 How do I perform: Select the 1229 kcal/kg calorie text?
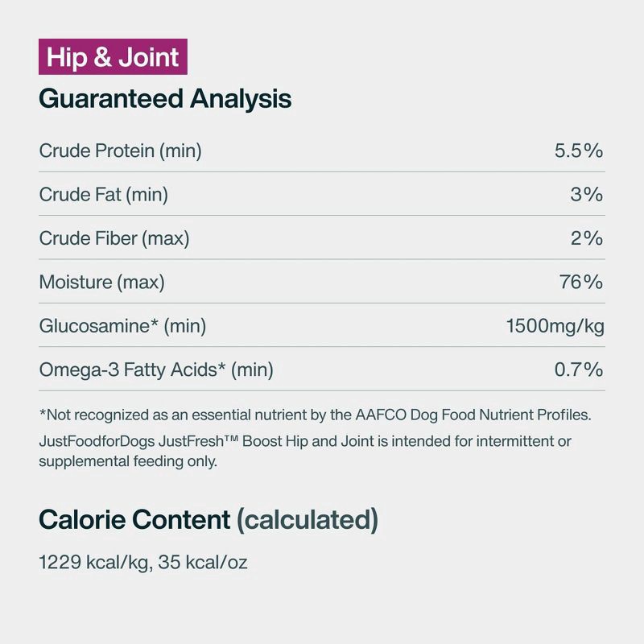coord(96,562)
